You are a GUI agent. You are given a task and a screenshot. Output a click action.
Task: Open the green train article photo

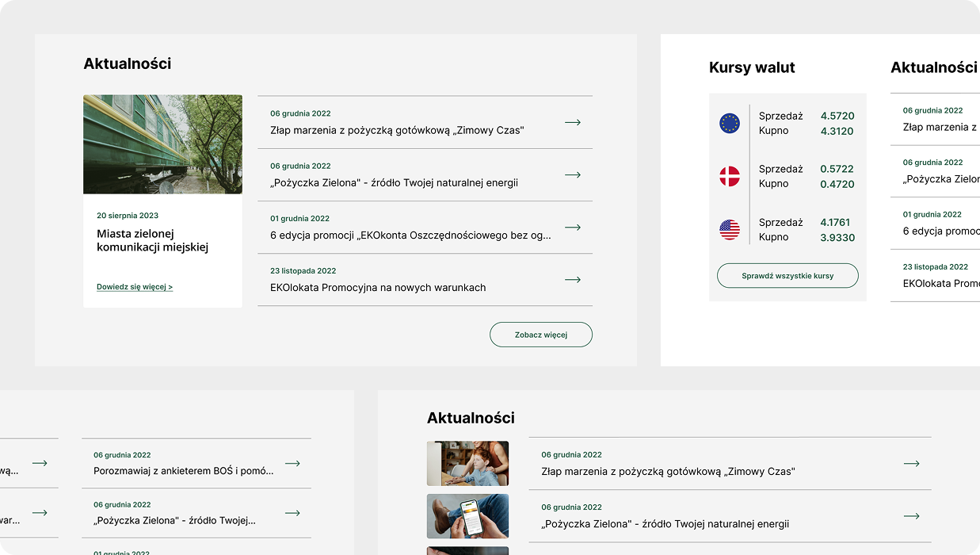click(x=162, y=144)
